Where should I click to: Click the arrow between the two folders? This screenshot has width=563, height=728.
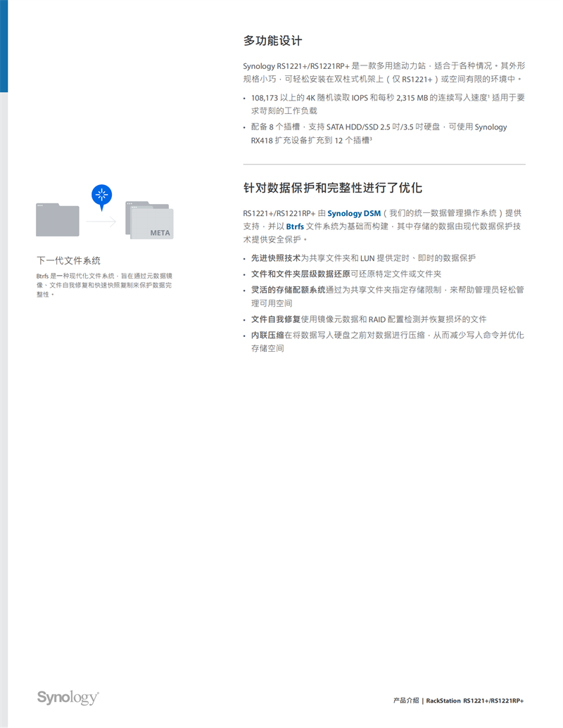click(101, 221)
